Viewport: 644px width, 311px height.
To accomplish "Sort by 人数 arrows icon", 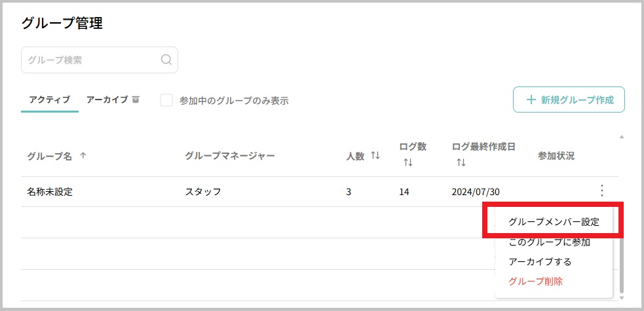I will [x=375, y=156].
